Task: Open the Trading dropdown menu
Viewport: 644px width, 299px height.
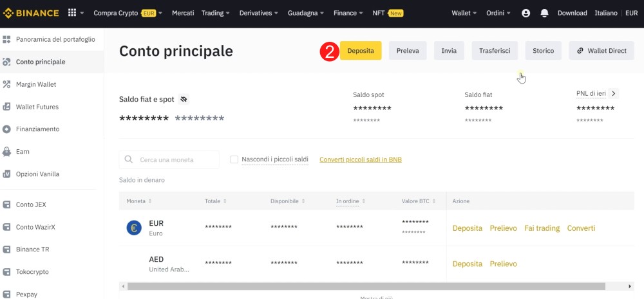Action: 216,13
